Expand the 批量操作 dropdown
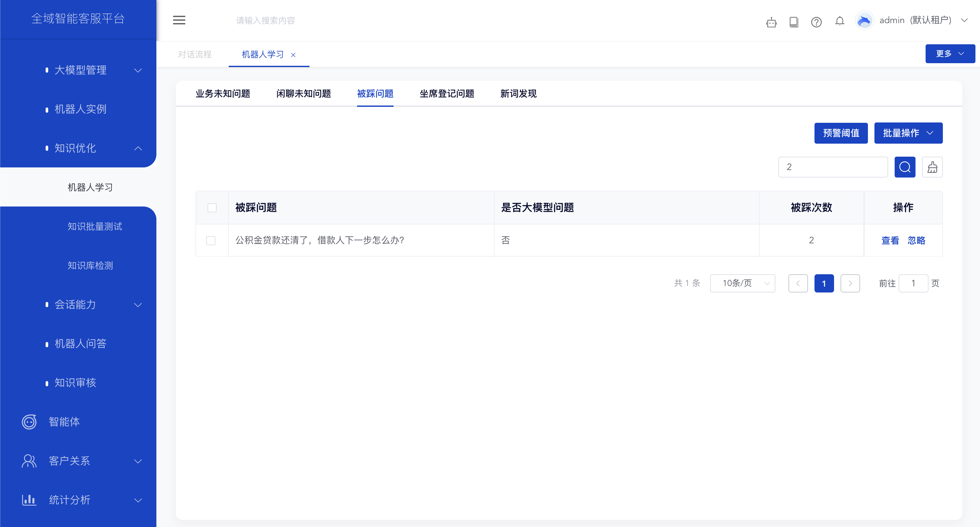980x527 pixels. pyautogui.click(x=908, y=133)
